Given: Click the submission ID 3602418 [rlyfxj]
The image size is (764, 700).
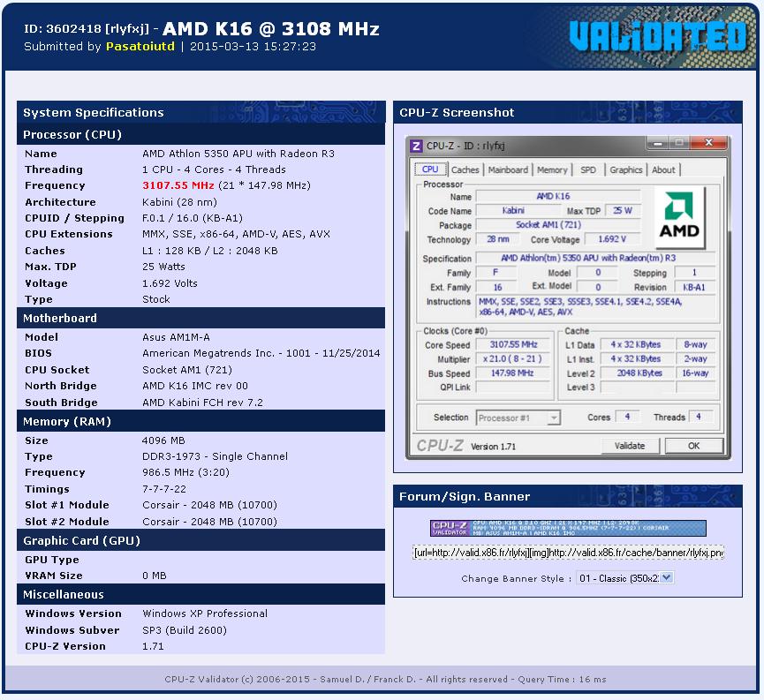Looking at the screenshot, I should tap(87, 29).
